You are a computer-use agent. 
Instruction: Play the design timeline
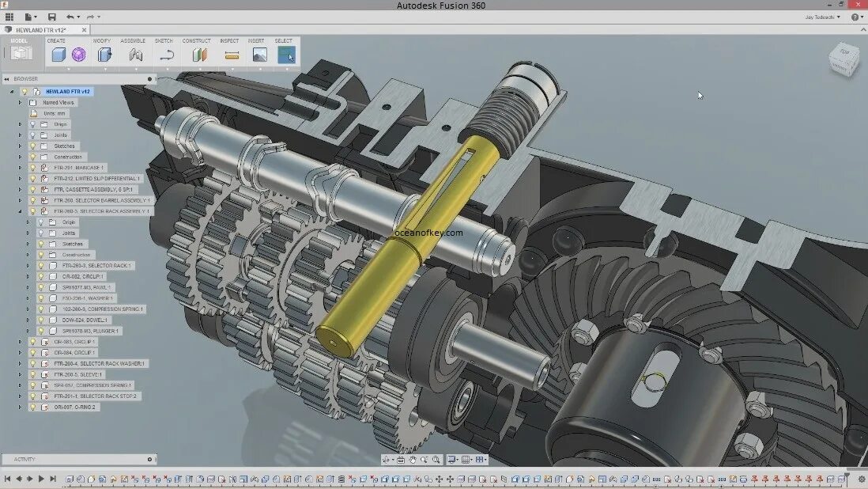coord(41,479)
